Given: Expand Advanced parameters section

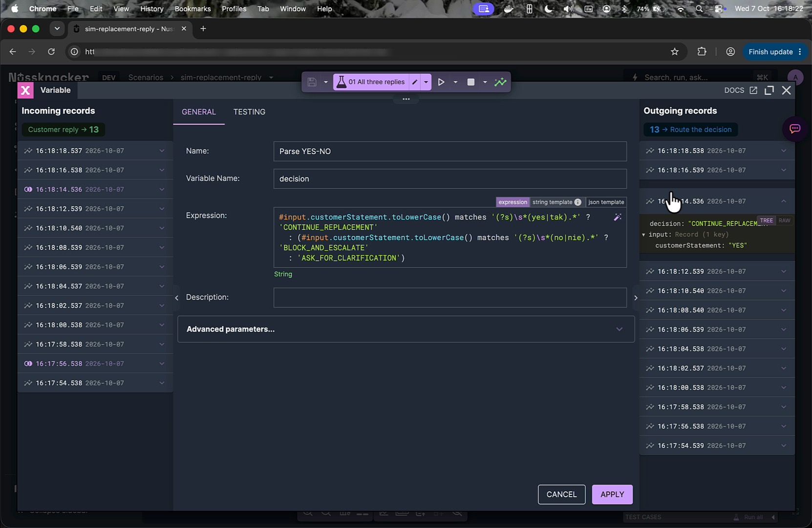Looking at the screenshot, I should pyautogui.click(x=406, y=329).
